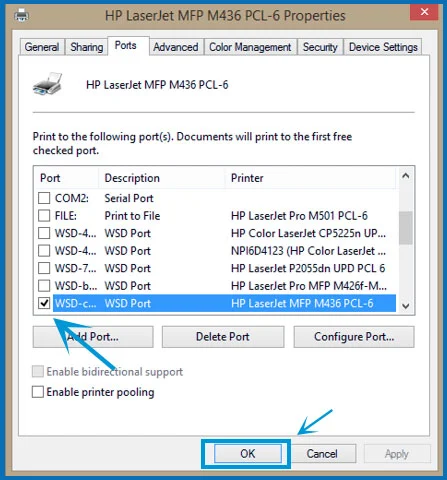Toggle Enable bidirectional support checkbox
Screen dimensions: 447x480
(x=38, y=371)
